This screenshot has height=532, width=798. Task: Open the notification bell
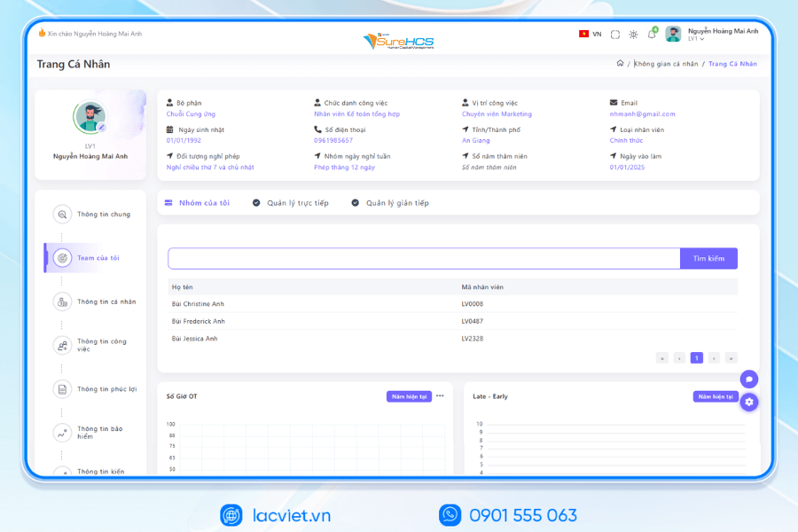(x=651, y=35)
